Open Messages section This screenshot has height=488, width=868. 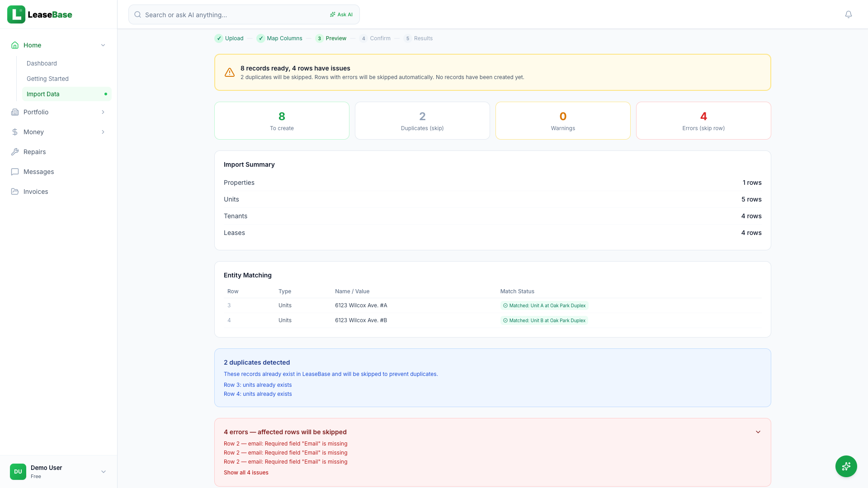59,172
